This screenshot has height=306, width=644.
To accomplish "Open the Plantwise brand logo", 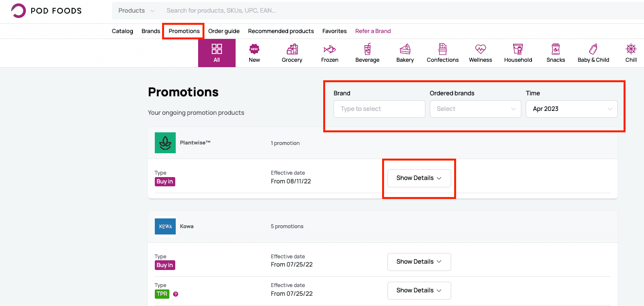I will [x=165, y=143].
